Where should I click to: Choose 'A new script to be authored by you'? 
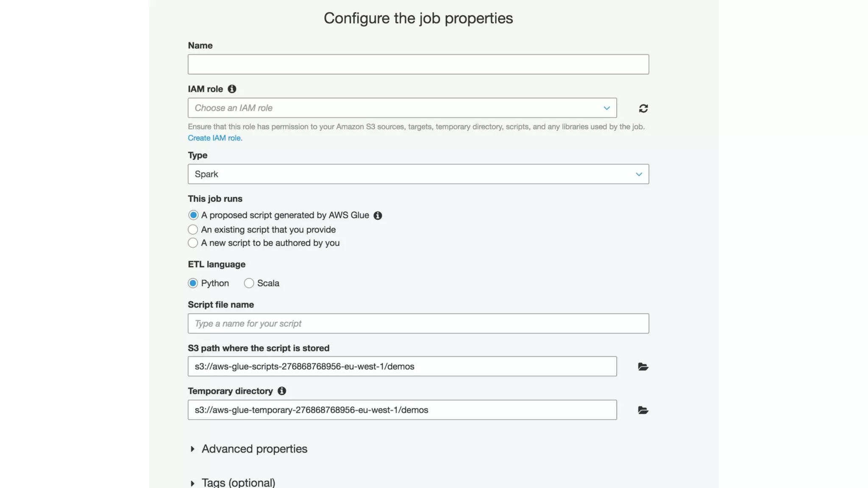click(x=193, y=243)
